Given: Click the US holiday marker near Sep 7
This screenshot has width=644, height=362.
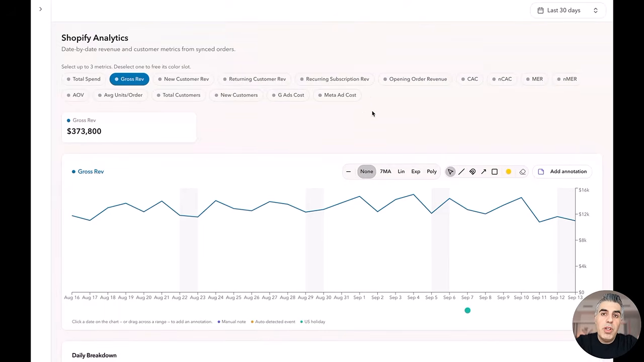Looking at the screenshot, I should click(467, 311).
